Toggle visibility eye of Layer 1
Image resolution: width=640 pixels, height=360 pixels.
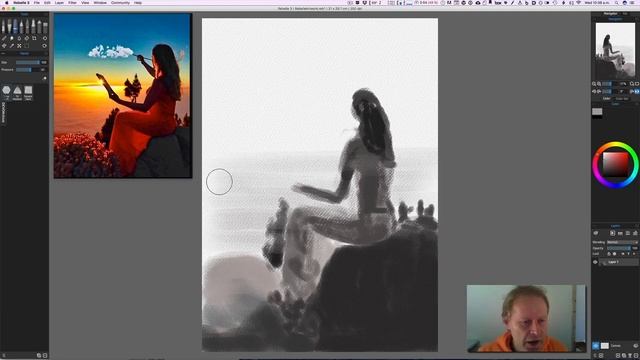click(595, 262)
